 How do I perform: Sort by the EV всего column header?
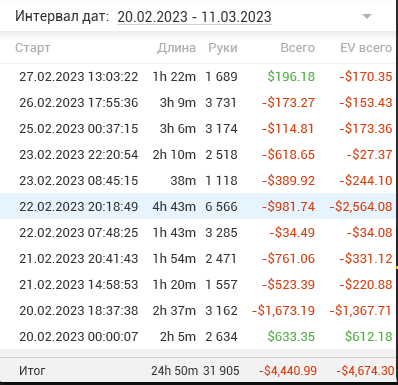(x=366, y=48)
